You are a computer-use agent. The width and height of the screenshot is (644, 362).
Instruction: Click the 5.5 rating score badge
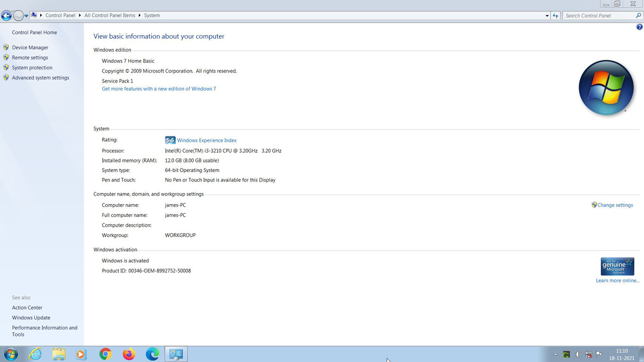coord(170,140)
